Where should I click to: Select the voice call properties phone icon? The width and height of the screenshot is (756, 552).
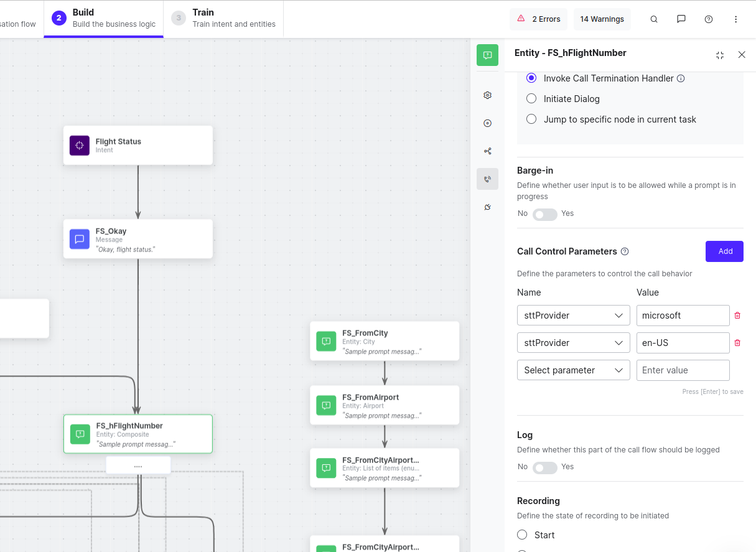[487, 179]
